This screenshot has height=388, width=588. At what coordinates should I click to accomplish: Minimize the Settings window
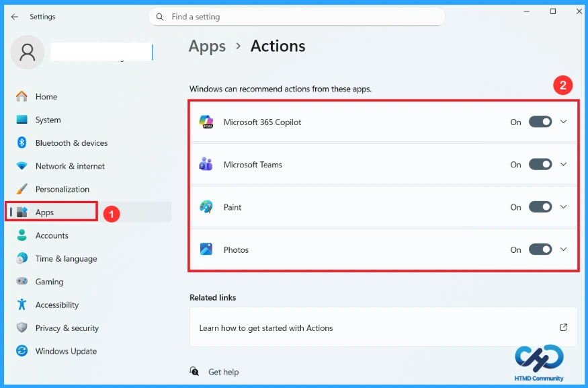click(526, 11)
